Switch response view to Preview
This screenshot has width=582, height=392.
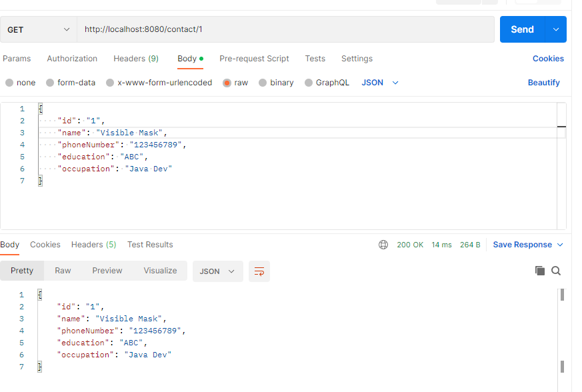click(107, 271)
